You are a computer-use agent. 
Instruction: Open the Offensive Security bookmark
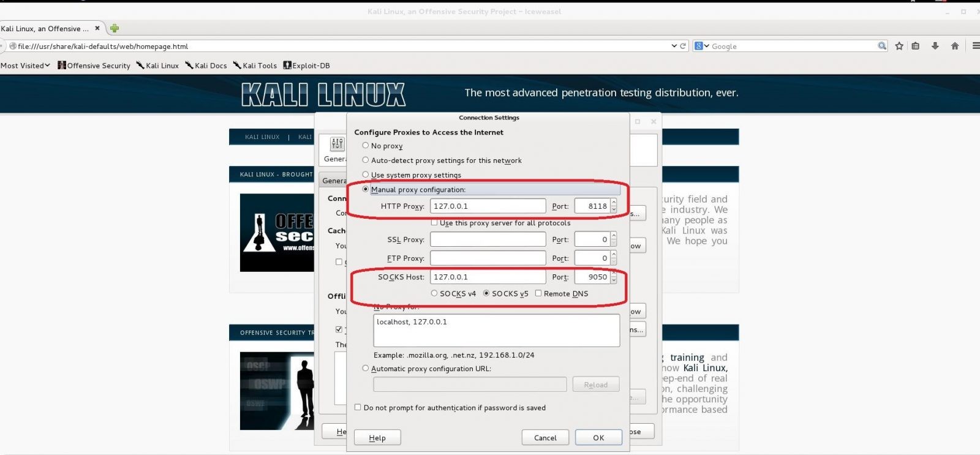94,66
